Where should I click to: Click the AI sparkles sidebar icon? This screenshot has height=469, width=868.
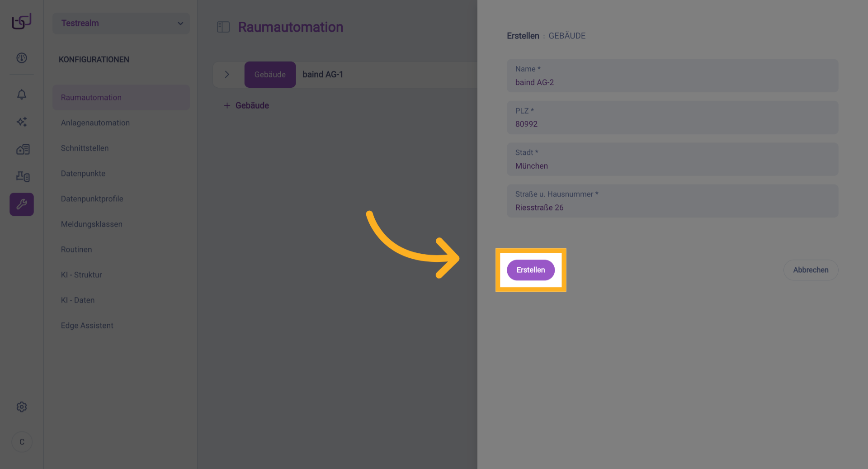click(22, 122)
